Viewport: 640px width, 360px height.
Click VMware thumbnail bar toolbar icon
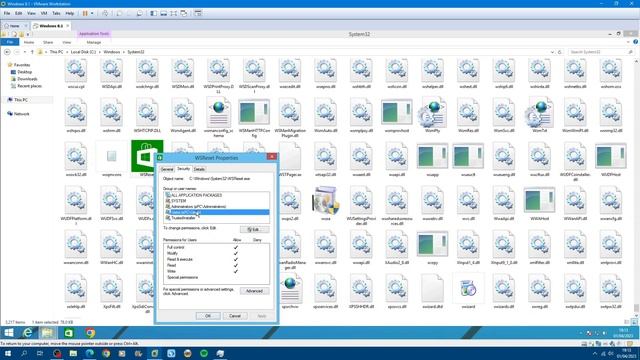coord(164,13)
